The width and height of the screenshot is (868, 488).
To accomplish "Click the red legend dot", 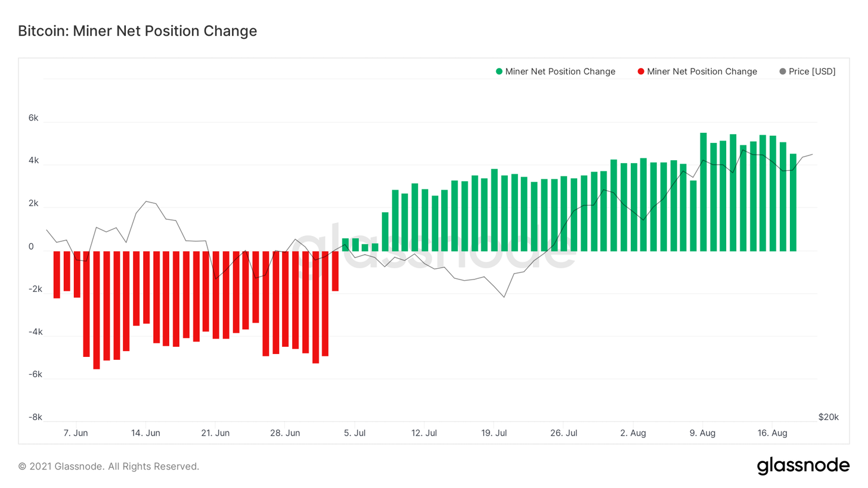I will (641, 72).
